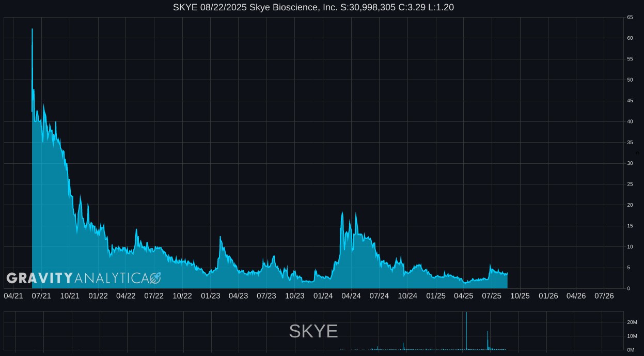
Task: Click the 01/25 date axis label
Action: (x=436, y=296)
